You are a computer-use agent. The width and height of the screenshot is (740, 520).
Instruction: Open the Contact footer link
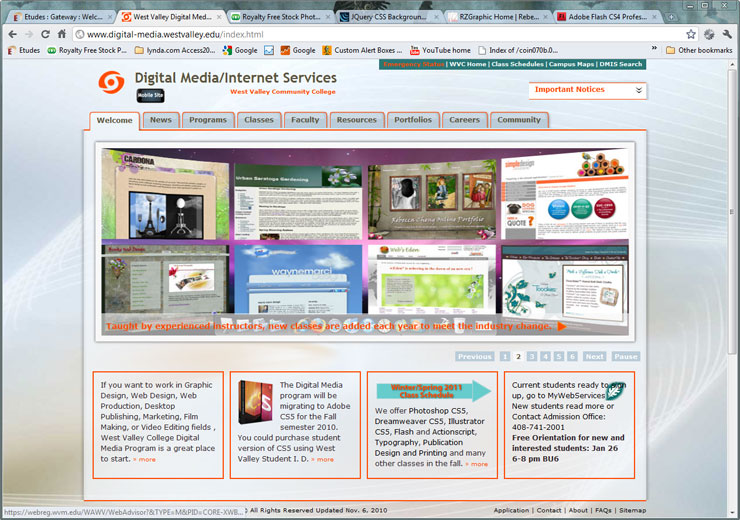(x=549, y=510)
